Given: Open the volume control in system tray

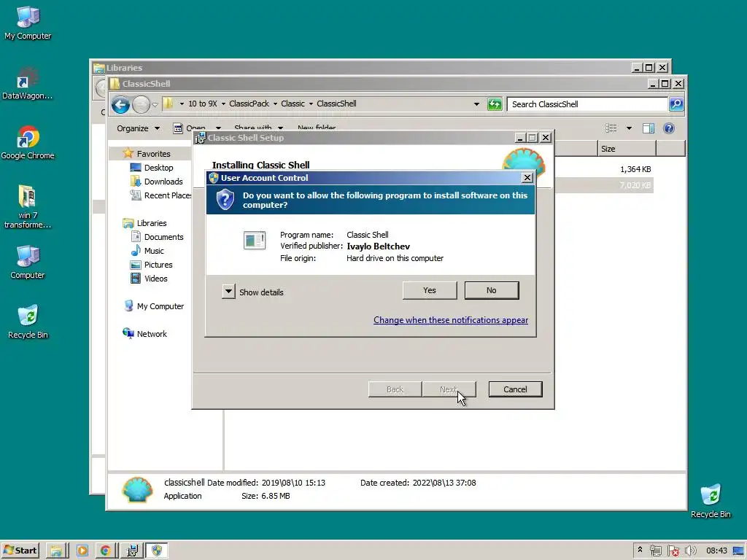Looking at the screenshot, I should 690,551.
